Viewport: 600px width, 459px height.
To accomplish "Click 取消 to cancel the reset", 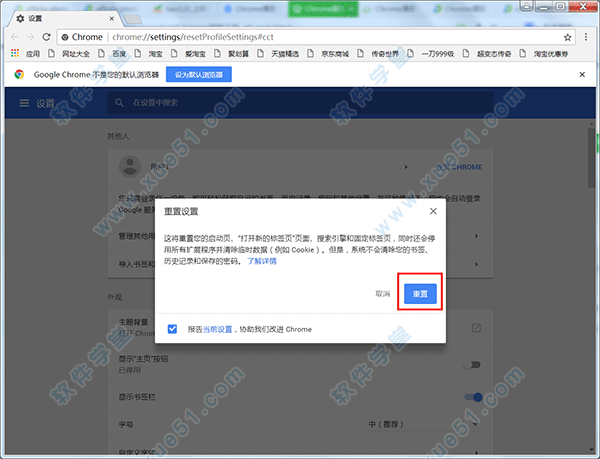I will (383, 294).
